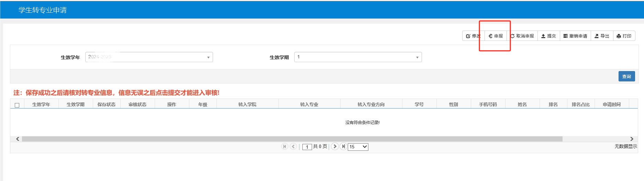Go to the next page arrow
Screen dimensions: 644x181
pyautogui.click(x=335, y=146)
